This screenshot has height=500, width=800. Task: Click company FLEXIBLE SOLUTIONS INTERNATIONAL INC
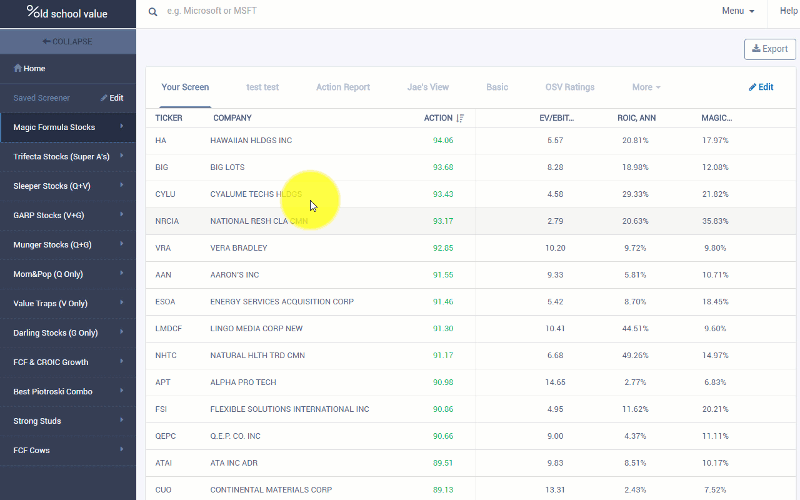click(x=290, y=409)
